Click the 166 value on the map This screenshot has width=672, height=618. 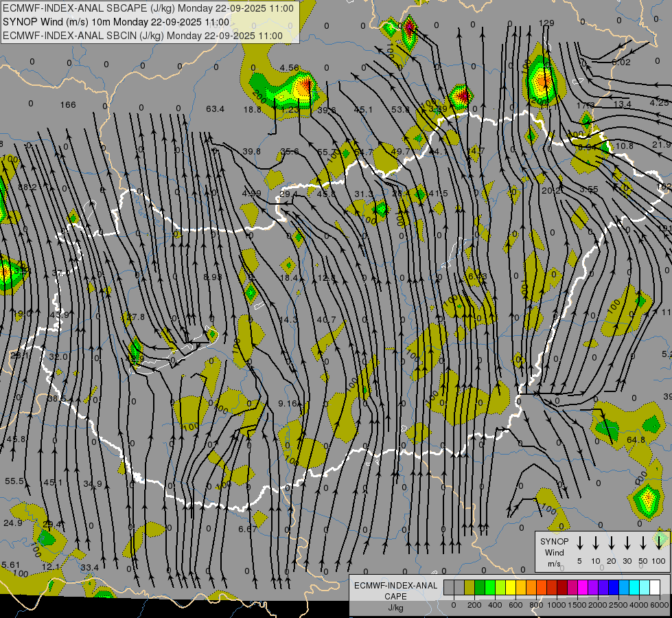(x=68, y=104)
